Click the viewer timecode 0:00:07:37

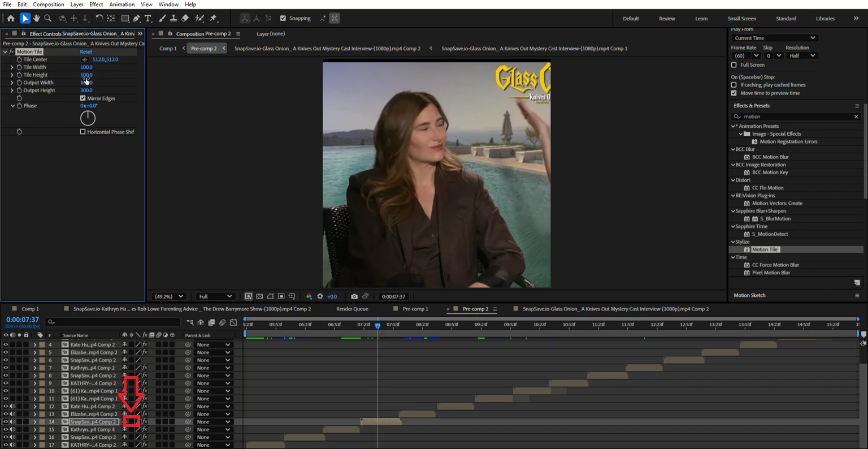pyautogui.click(x=393, y=296)
